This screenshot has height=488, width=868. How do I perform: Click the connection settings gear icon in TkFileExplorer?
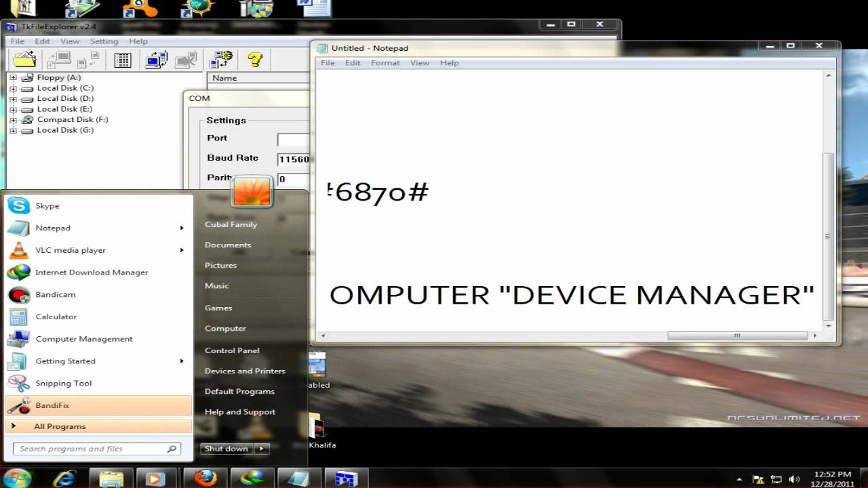(222, 60)
